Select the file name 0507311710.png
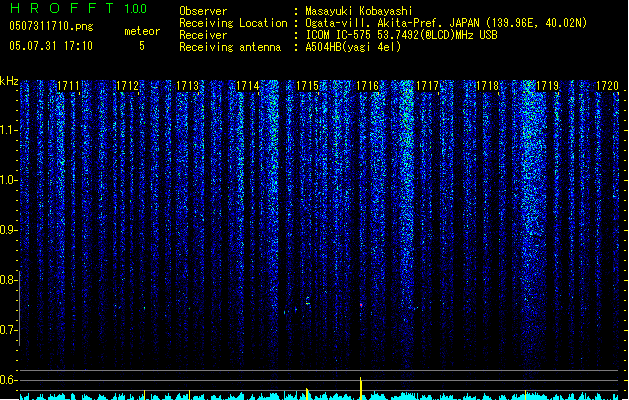The image size is (629, 400). [51, 26]
